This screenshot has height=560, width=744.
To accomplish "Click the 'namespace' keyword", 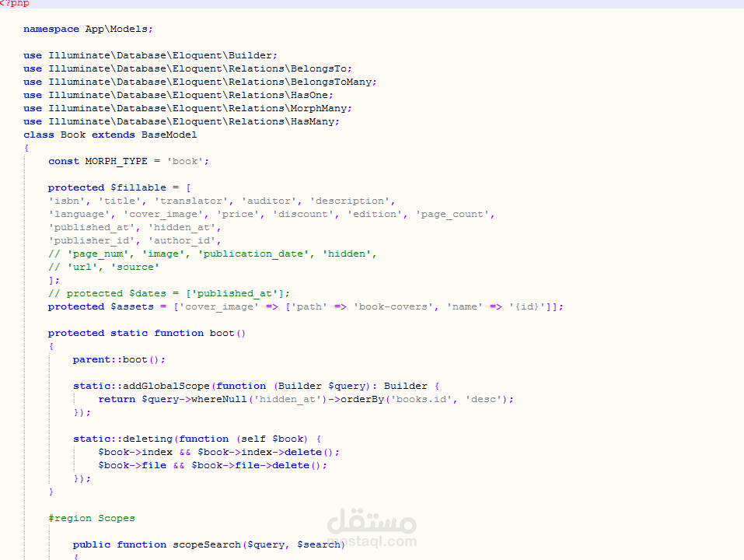I will (x=51, y=29).
